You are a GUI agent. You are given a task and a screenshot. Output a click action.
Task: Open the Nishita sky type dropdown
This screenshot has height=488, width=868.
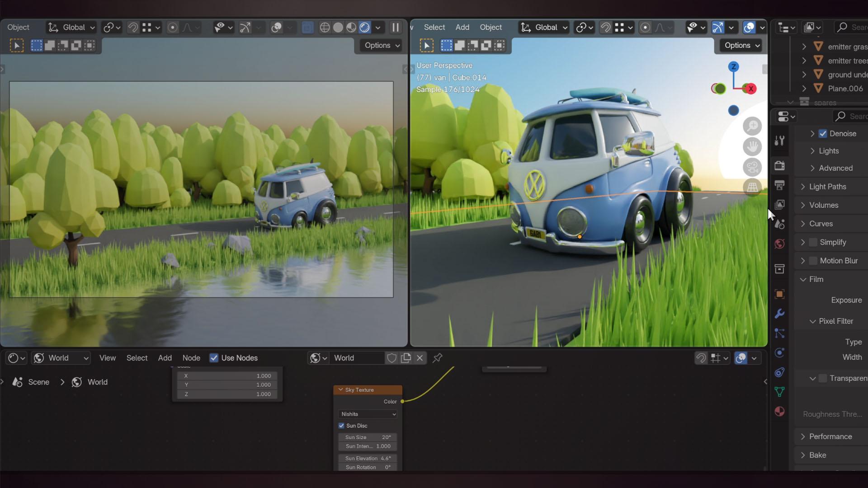click(x=368, y=414)
